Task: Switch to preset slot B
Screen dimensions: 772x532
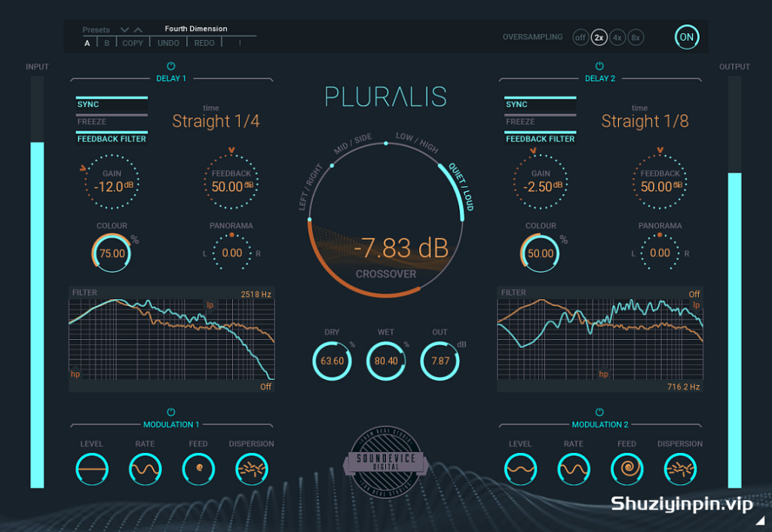Action: pos(106,43)
